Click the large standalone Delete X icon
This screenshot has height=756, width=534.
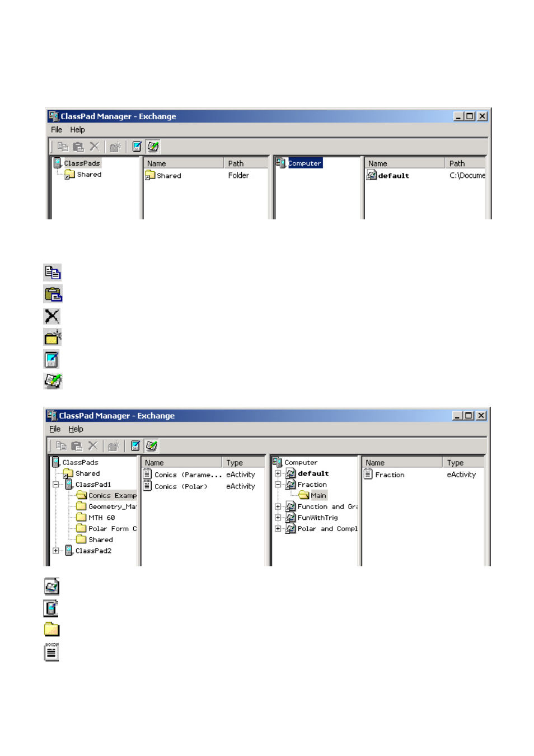pyautogui.click(x=52, y=316)
